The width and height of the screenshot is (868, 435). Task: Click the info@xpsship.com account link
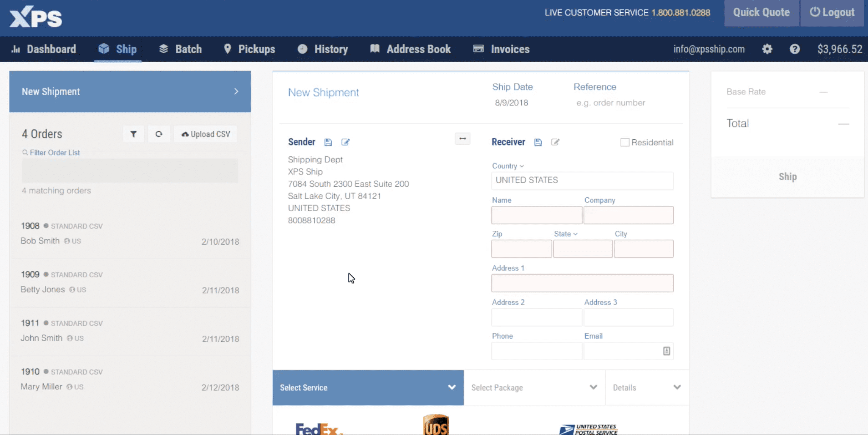tap(709, 49)
